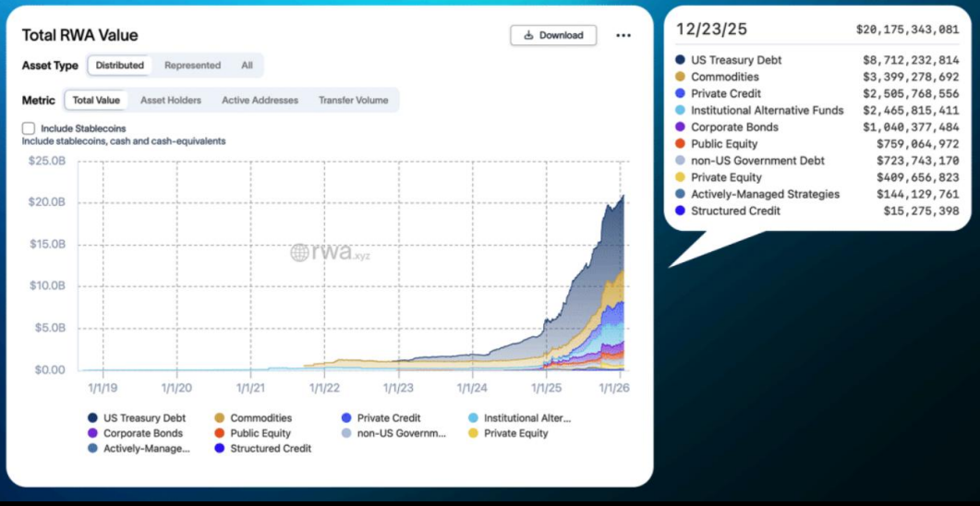Image resolution: width=980 pixels, height=506 pixels.
Task: Switch metric to Asset Holders
Action: click(171, 100)
